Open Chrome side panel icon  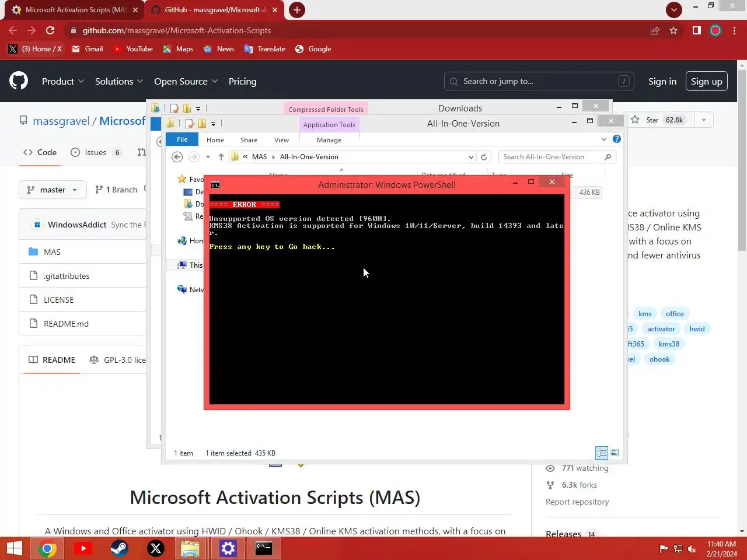696,30
